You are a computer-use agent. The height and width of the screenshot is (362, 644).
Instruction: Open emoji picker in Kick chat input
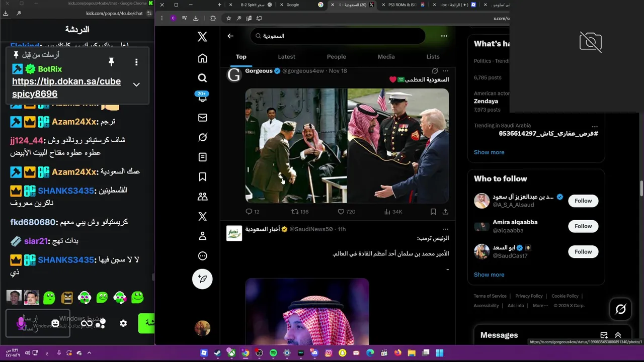(x=55, y=323)
